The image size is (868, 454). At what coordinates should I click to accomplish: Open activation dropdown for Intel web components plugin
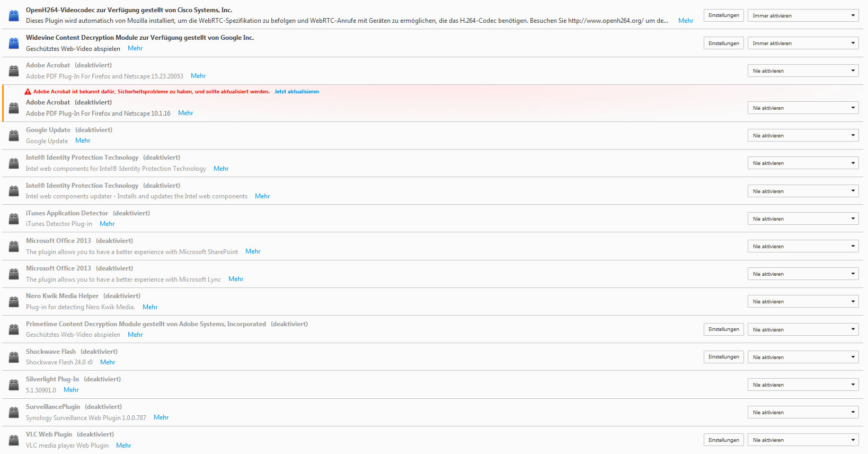click(x=803, y=163)
